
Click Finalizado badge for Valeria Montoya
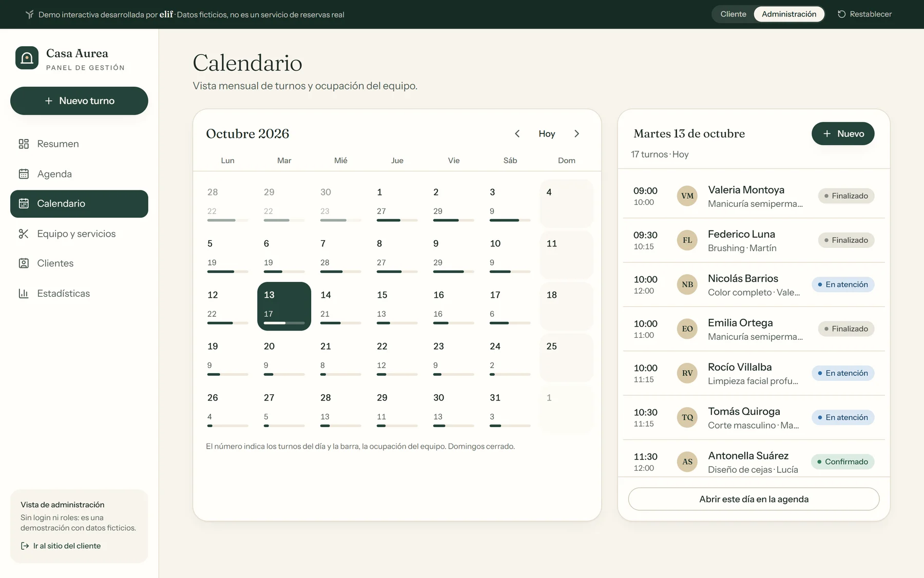pos(846,196)
